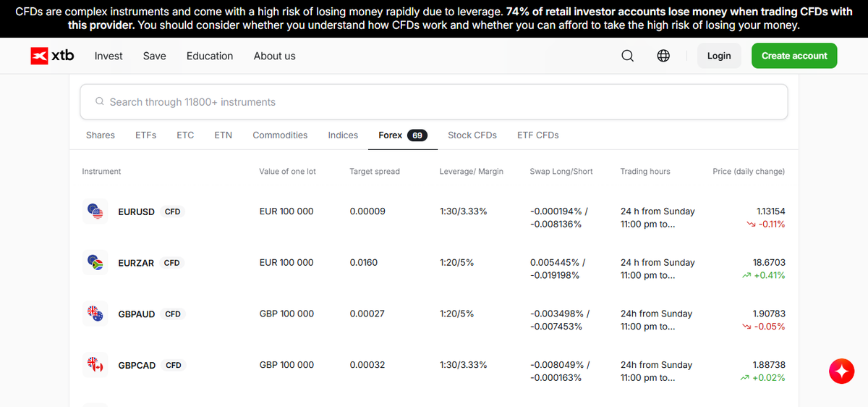Open the EURUSD instrument link

click(137, 212)
